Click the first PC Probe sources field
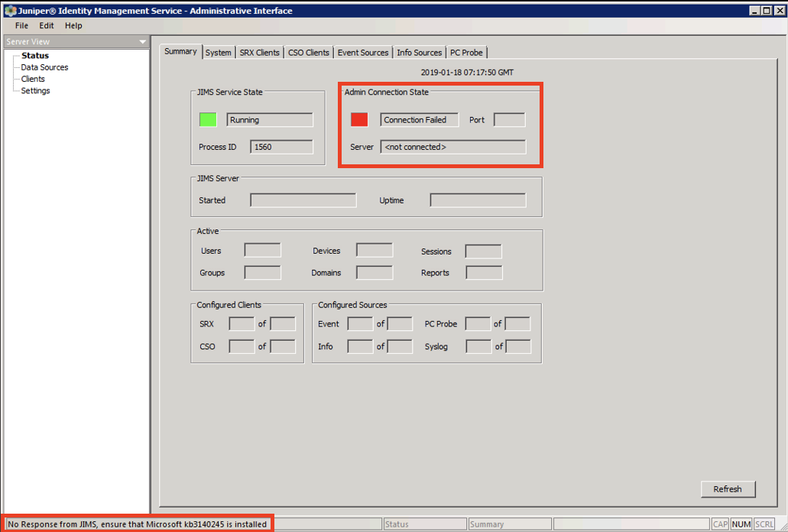This screenshot has width=788, height=532. [x=478, y=323]
